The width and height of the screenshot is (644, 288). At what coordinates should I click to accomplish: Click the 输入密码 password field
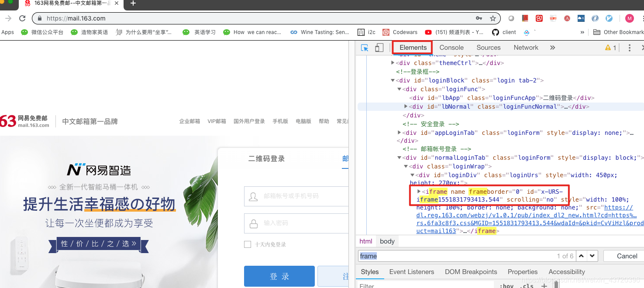click(296, 223)
